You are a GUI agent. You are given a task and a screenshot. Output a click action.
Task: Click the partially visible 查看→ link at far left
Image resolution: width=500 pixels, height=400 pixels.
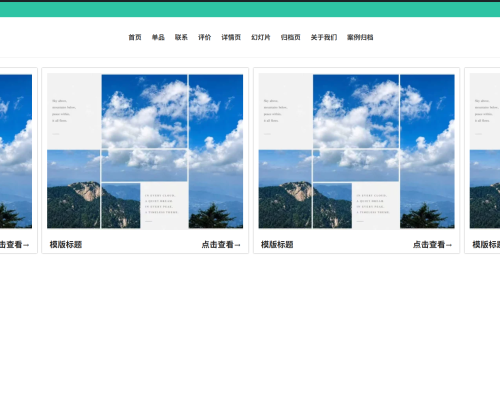[x=15, y=245]
